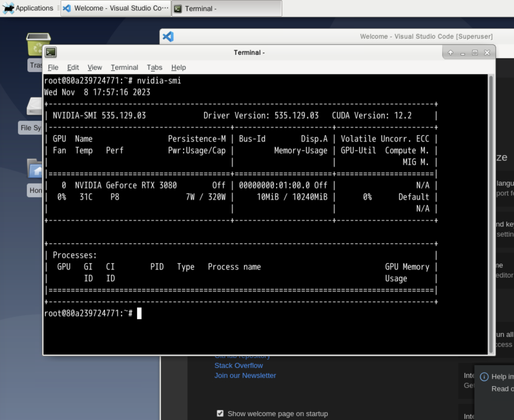The height and width of the screenshot is (420, 514).
Task: Click the Terminal prompt cursor line
Action: click(x=93, y=313)
